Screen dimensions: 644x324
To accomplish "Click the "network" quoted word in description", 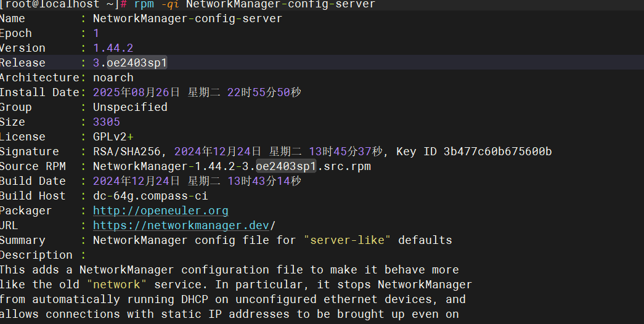I will click(116, 285).
